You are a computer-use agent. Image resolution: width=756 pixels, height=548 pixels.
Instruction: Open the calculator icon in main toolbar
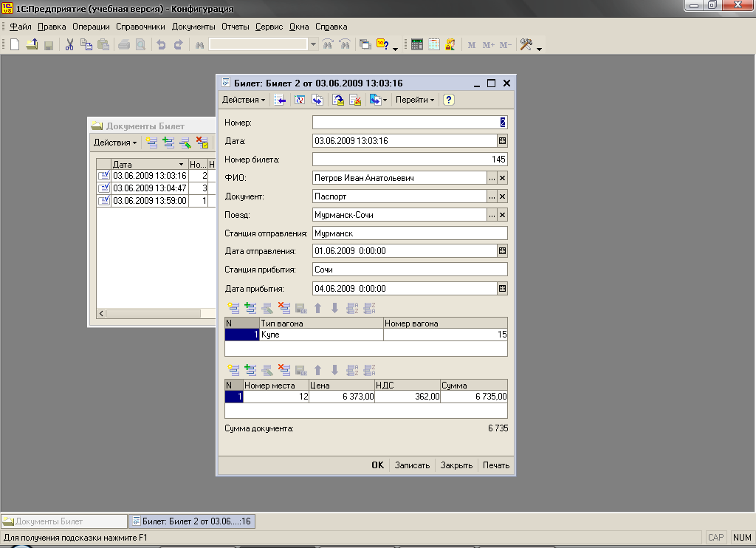[x=417, y=45]
